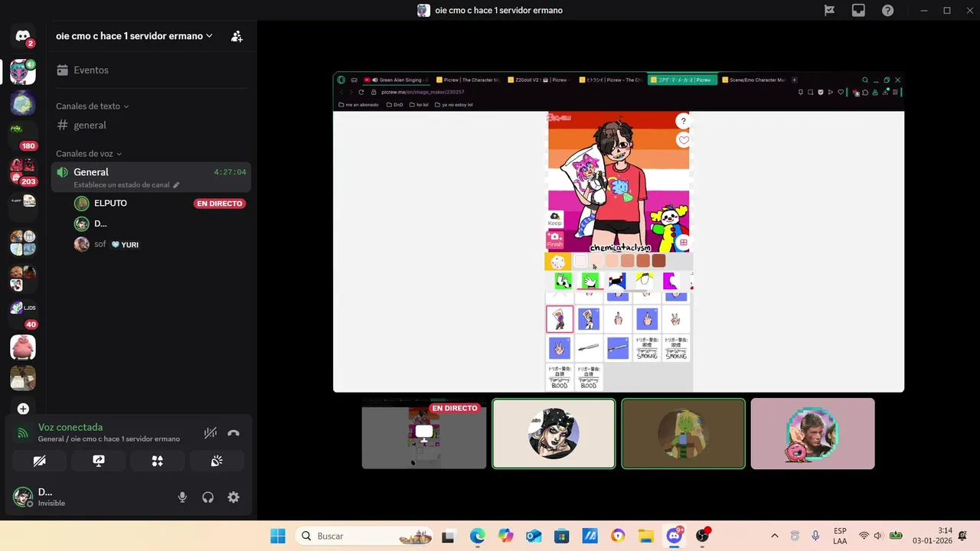Open Discord inbox icon in title bar

point(858,11)
